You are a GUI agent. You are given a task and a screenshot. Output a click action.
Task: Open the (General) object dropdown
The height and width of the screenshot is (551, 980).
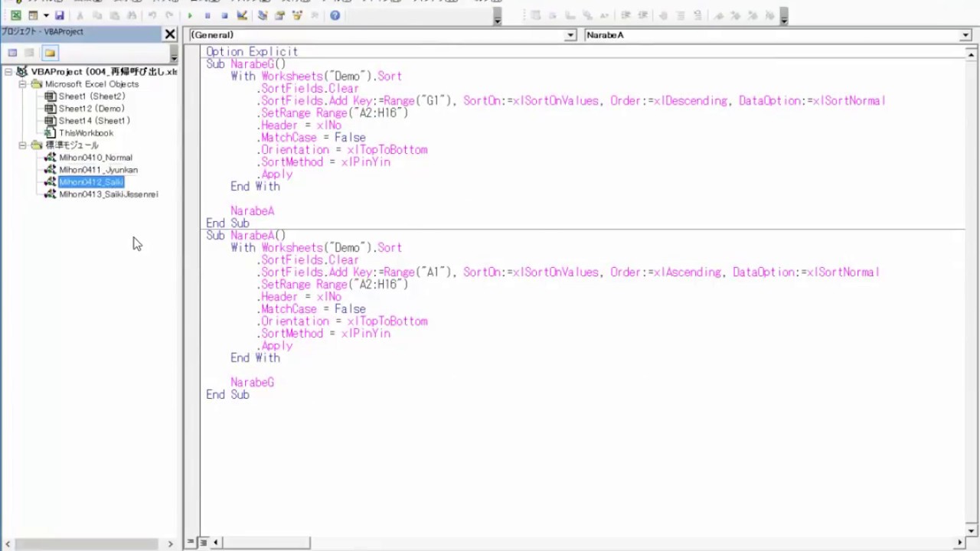click(x=570, y=35)
